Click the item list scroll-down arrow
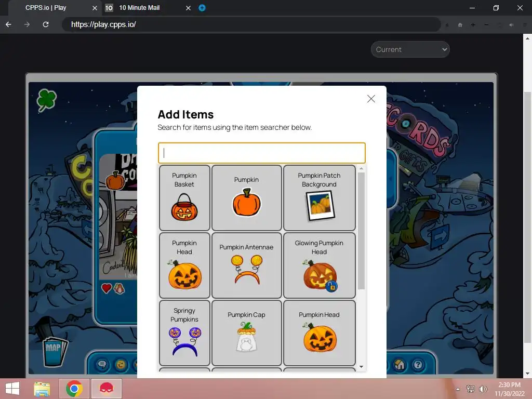The width and height of the screenshot is (532, 399). pos(362,366)
